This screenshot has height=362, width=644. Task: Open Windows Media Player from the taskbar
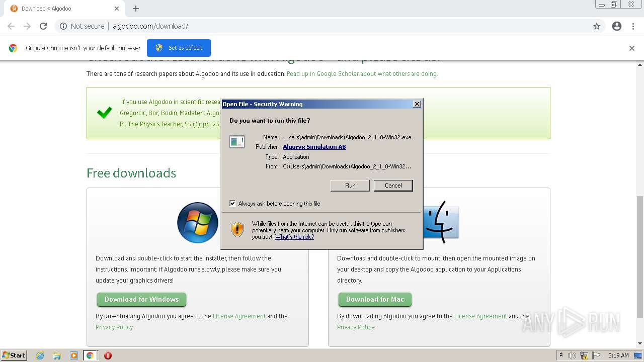click(x=73, y=355)
